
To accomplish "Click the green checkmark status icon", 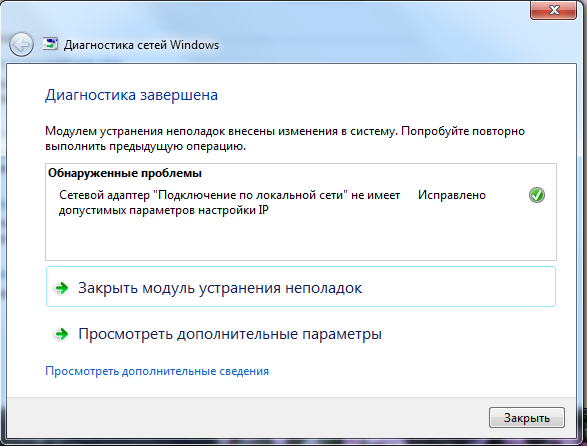I will tap(536, 195).
